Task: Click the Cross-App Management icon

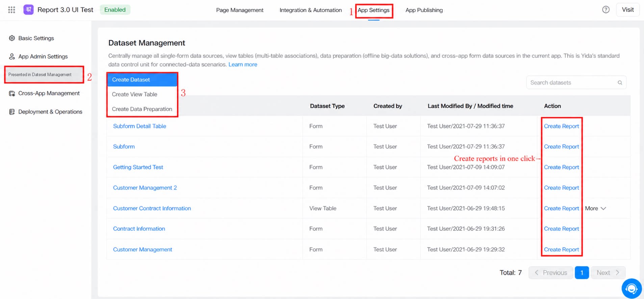Action: [12, 93]
